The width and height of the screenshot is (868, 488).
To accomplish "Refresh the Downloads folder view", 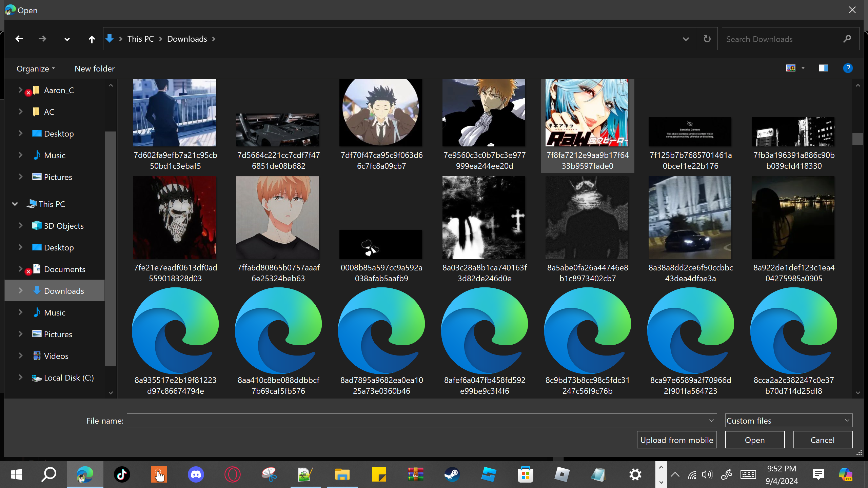I will coord(707,39).
